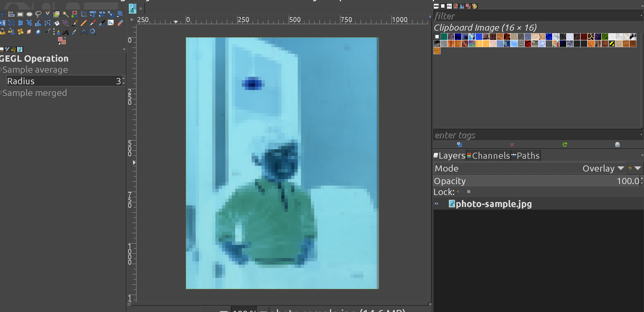Toggle the Sample merged checkbox
The image size is (644, 312).
click(1, 93)
